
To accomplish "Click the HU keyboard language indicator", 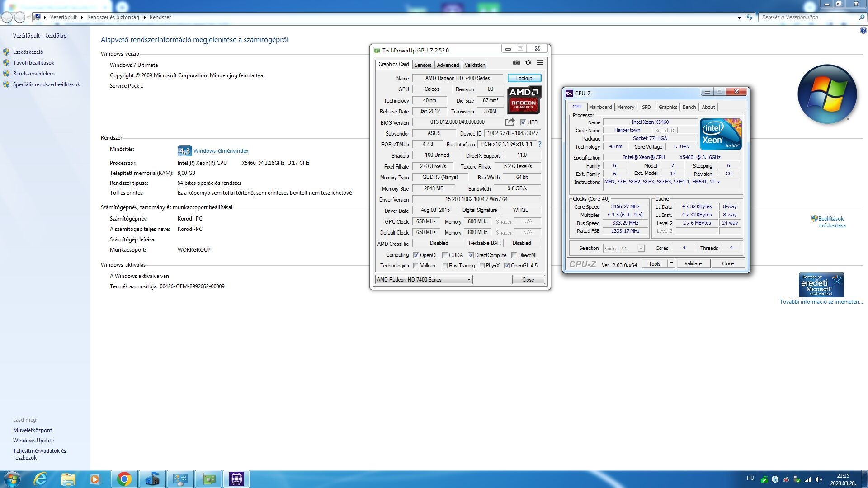I will point(750,478).
